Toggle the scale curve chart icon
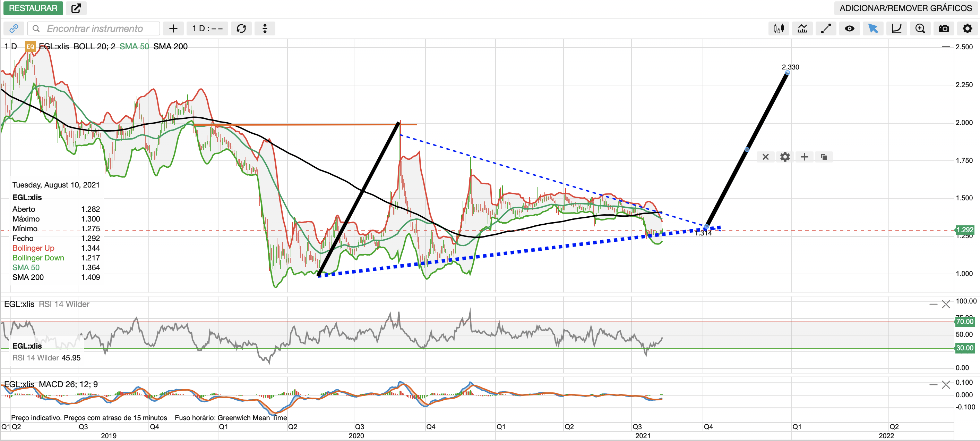Image resolution: width=980 pixels, height=441 pixels. 896,28
